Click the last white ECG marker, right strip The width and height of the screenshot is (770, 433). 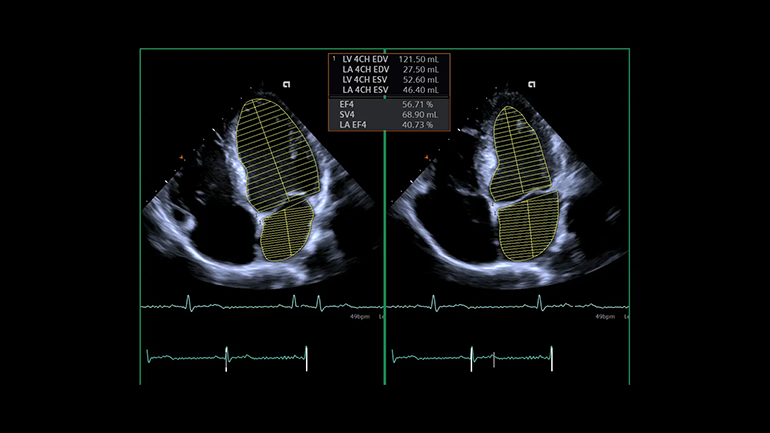[x=551, y=357]
